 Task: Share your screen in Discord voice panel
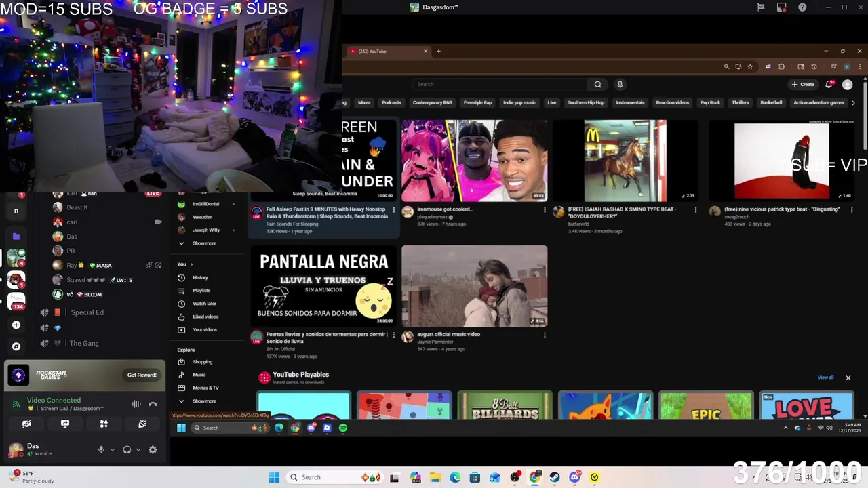pyautogui.click(x=65, y=424)
